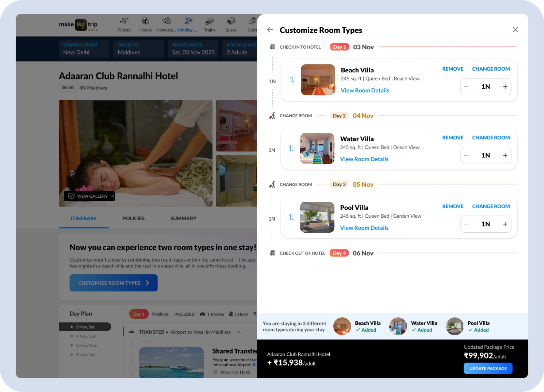Click the hotel building icon beside Check Out
The width and height of the screenshot is (544, 392).
point(272,253)
